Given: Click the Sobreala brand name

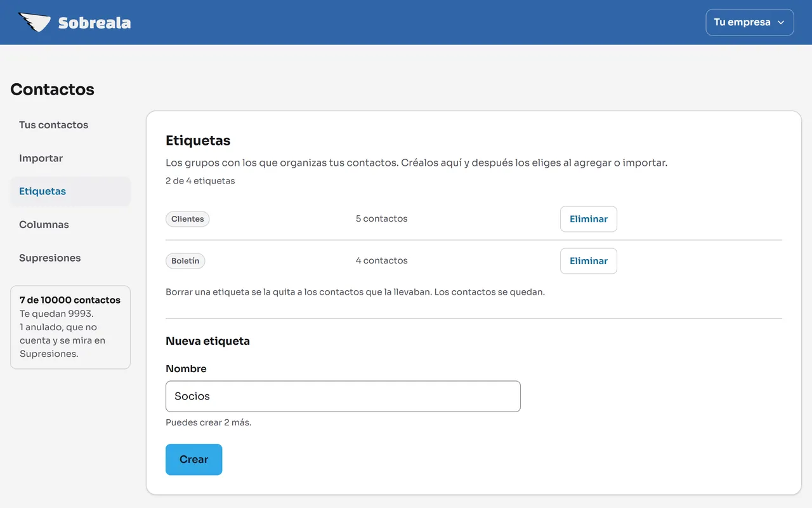Looking at the screenshot, I should pyautogui.click(x=95, y=23).
